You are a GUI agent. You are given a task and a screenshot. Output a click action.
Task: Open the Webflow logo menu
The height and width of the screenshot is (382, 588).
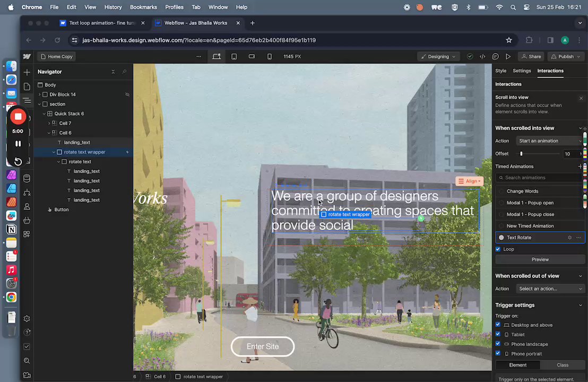[27, 57]
